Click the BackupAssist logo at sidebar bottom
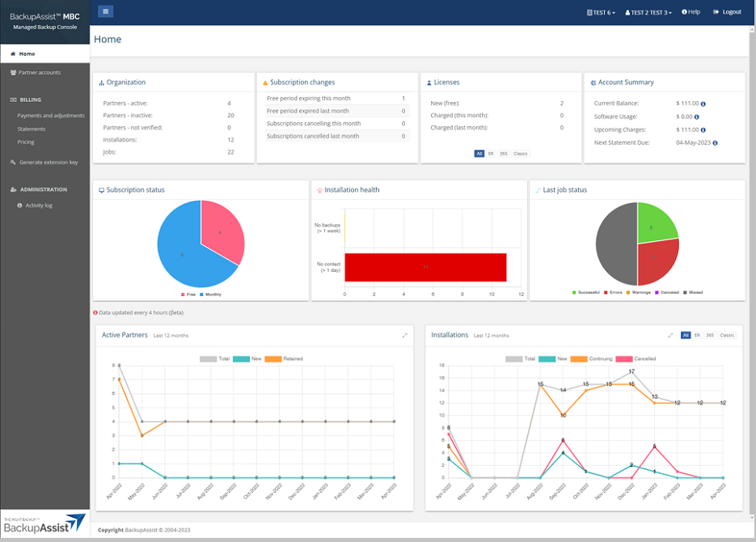This screenshot has width=756, height=542. tap(44, 523)
